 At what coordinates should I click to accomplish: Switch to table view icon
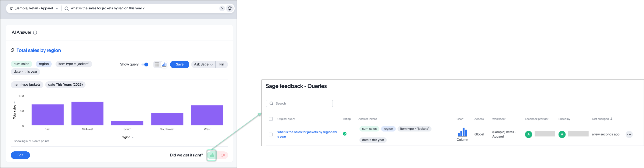tap(157, 65)
